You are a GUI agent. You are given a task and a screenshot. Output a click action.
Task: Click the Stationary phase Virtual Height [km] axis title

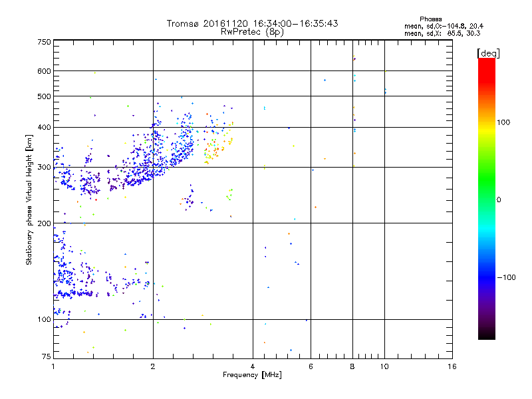pyautogui.click(x=29, y=199)
